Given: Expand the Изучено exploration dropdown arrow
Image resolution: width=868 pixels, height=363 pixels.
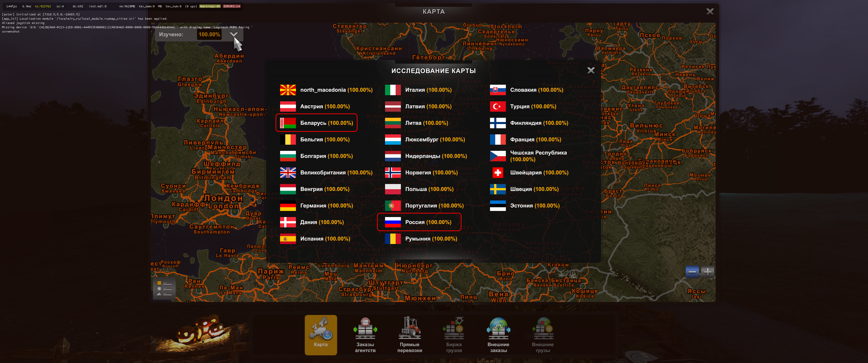Looking at the screenshot, I should 233,35.
